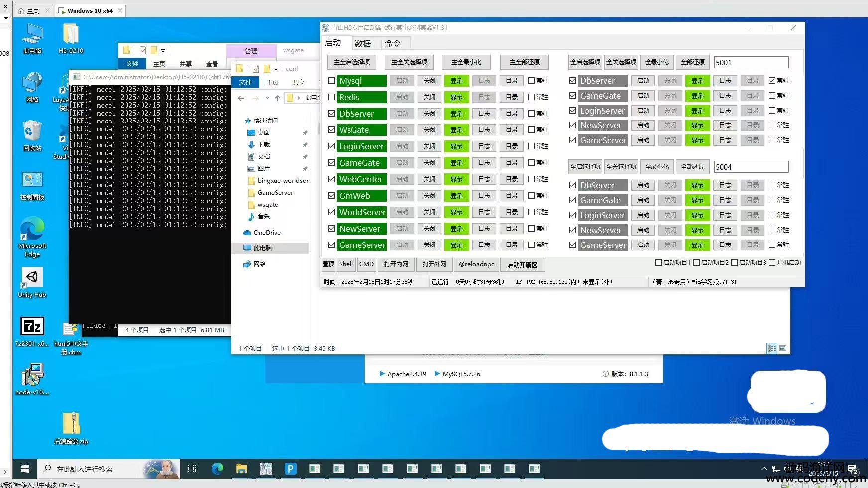The image size is (868, 488).
Task: Open the 文件 menu in conf Explorer
Action: pos(245,82)
